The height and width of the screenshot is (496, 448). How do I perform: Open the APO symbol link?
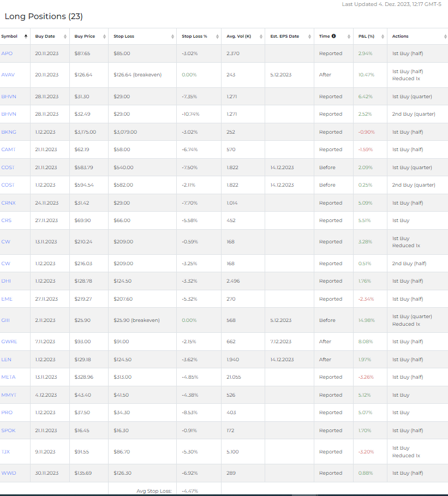click(x=7, y=53)
